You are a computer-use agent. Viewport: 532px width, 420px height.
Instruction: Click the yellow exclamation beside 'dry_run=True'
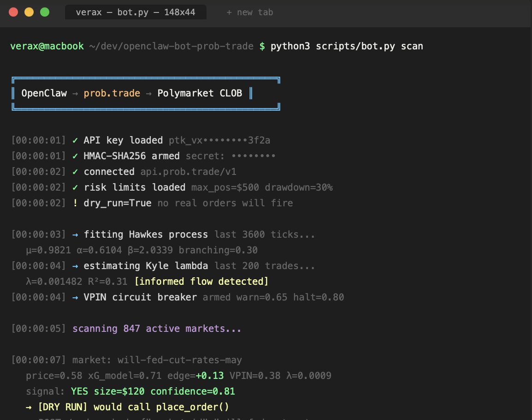point(75,203)
